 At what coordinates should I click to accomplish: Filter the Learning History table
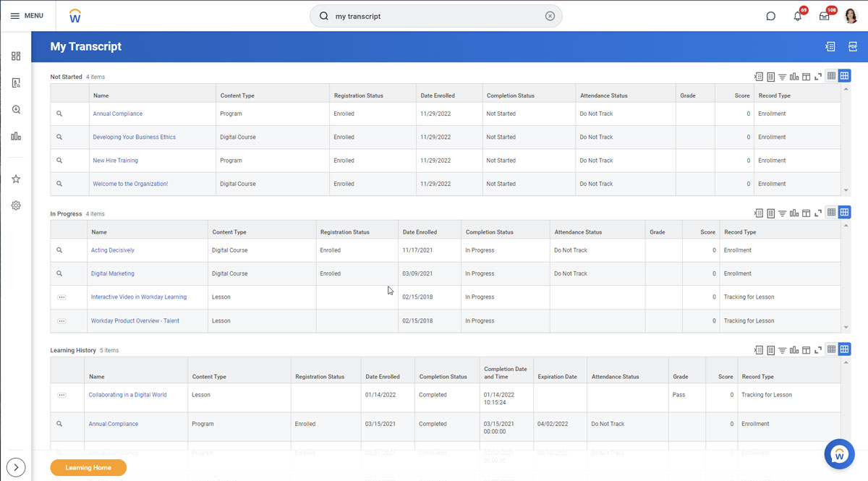coord(782,349)
